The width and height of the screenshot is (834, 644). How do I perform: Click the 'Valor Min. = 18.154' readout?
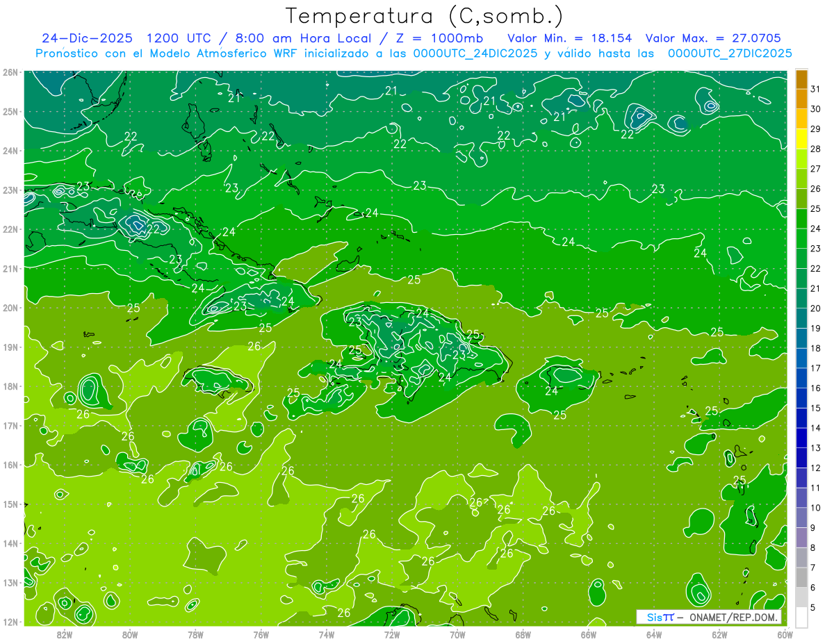coord(570,38)
